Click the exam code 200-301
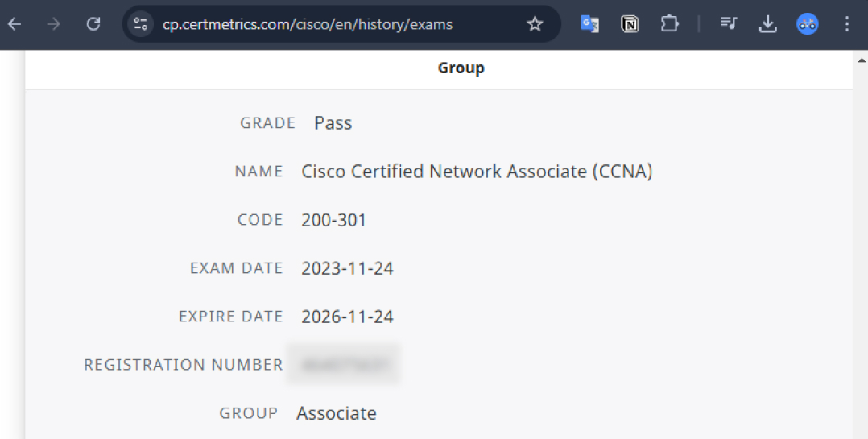868x439 pixels. (333, 220)
